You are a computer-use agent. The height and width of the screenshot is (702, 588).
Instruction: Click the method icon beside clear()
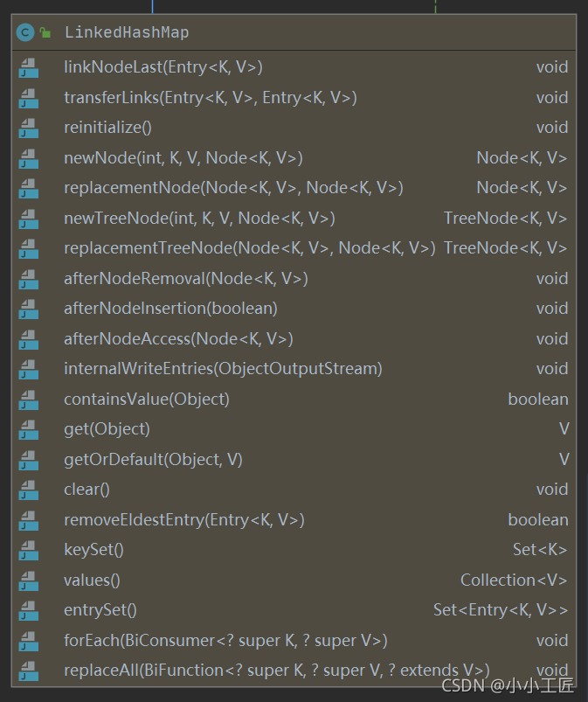pos(29,490)
